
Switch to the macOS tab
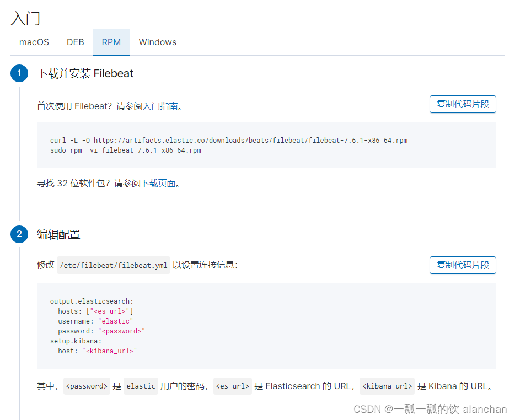coord(34,42)
